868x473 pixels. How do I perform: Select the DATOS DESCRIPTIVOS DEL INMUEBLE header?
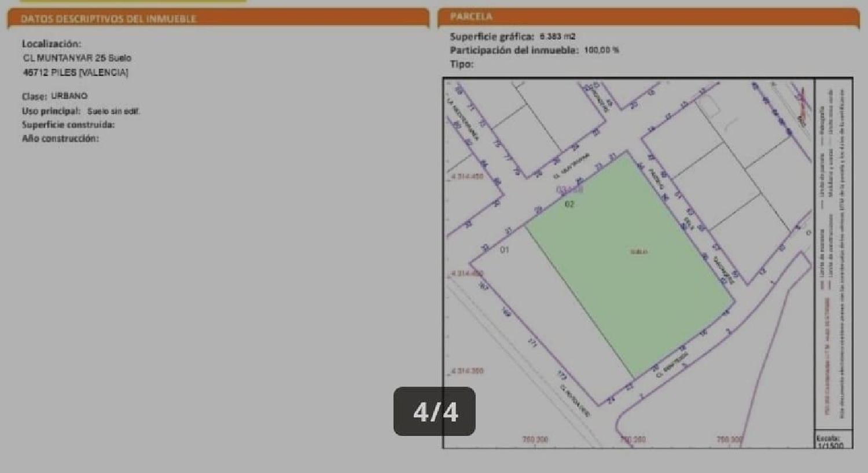[108, 19]
